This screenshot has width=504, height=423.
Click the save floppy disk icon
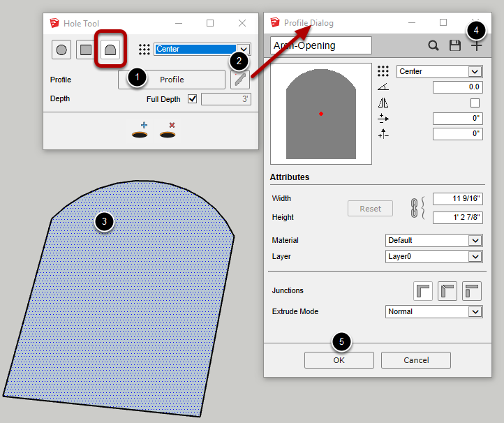point(455,45)
